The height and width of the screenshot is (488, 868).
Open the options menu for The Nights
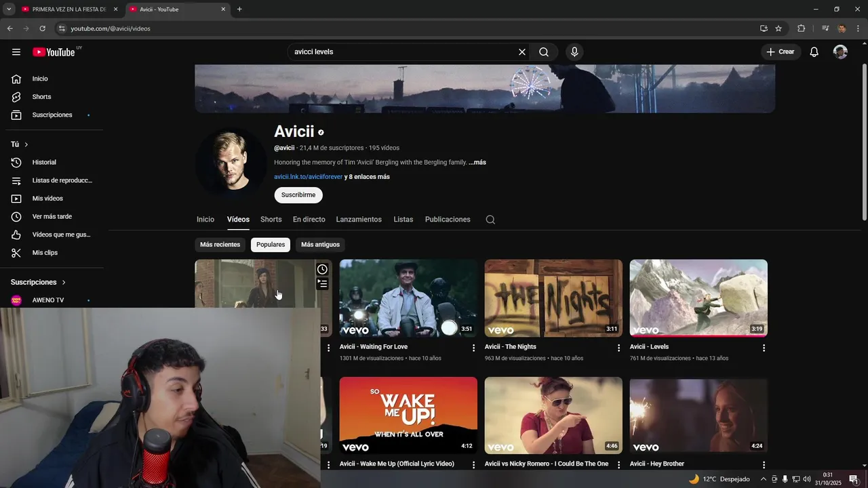[x=618, y=348]
